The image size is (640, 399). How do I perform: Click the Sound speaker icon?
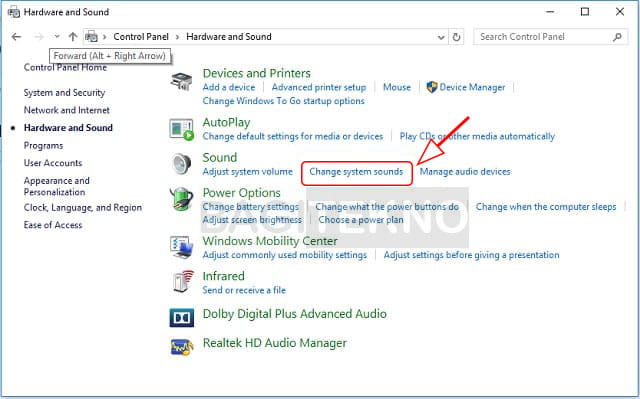coord(181,164)
